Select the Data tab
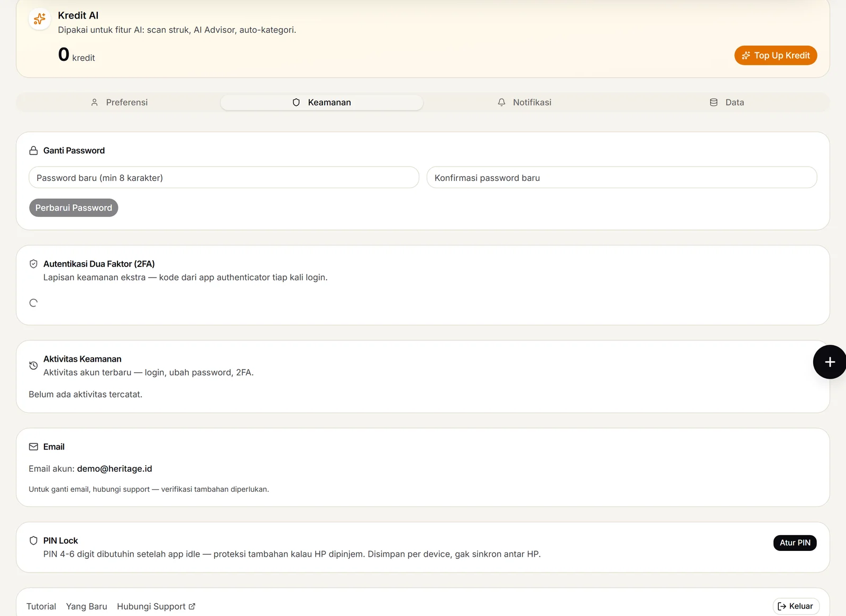This screenshot has width=846, height=616. click(x=727, y=103)
